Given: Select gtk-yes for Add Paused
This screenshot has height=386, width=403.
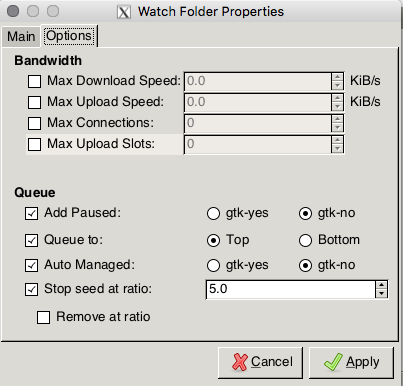Looking at the screenshot, I should coord(213,214).
